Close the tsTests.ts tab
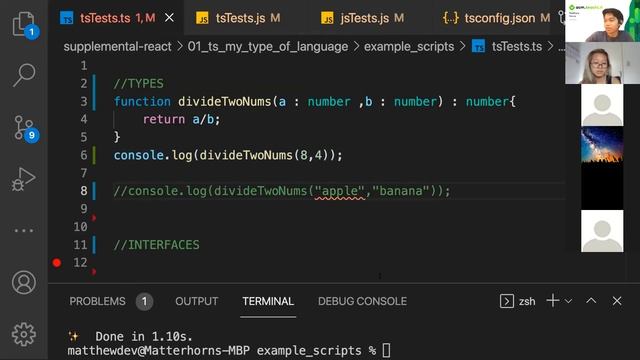The width and height of the screenshot is (640, 360). [169, 18]
